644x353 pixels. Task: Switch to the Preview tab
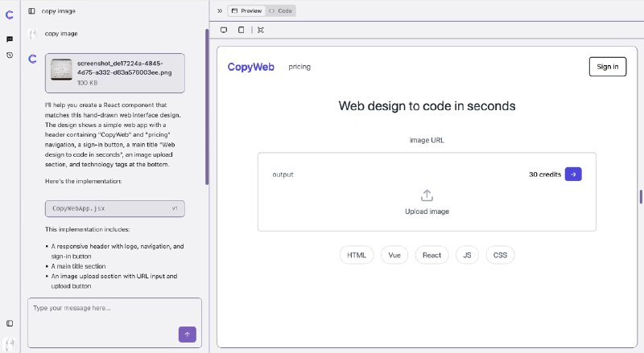[x=246, y=10]
